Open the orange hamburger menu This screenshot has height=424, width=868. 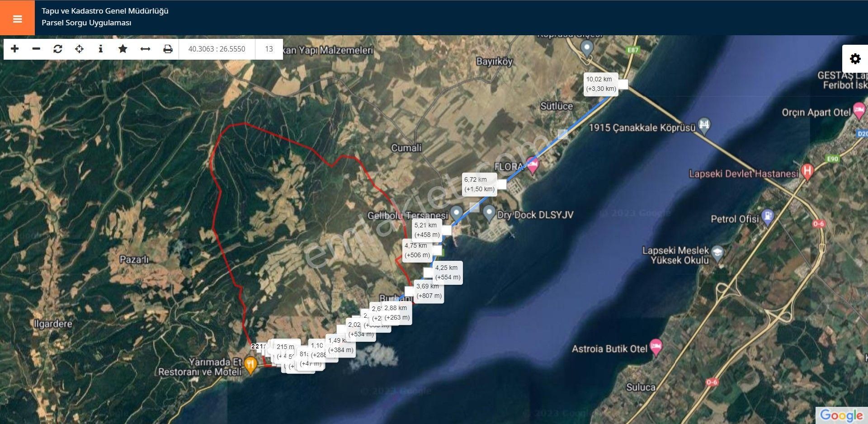[17, 18]
